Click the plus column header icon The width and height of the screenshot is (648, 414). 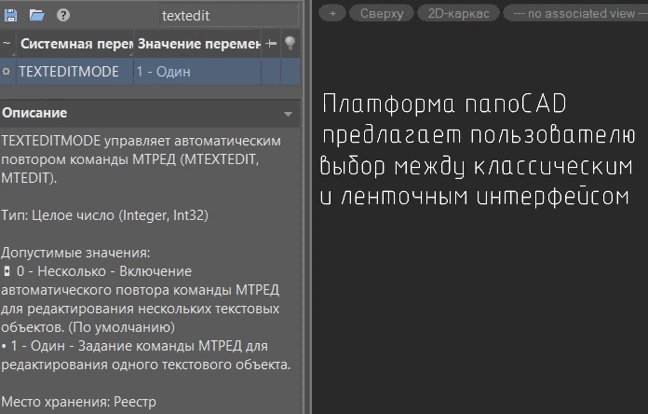tap(271, 43)
